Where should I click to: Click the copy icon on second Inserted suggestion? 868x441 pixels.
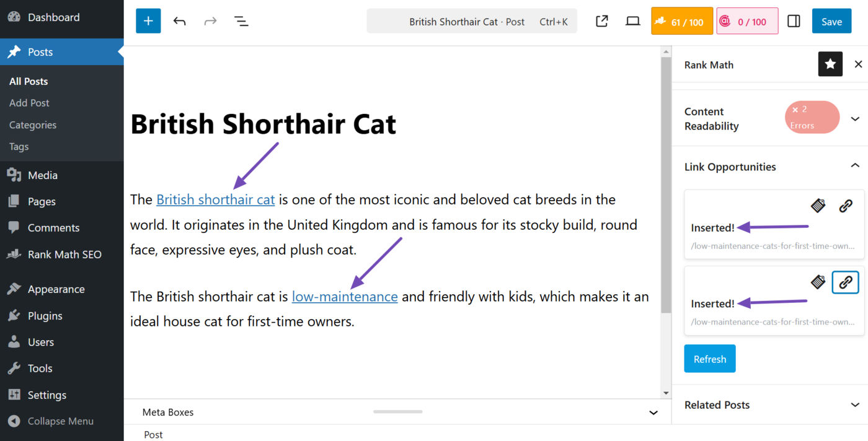pyautogui.click(x=818, y=282)
